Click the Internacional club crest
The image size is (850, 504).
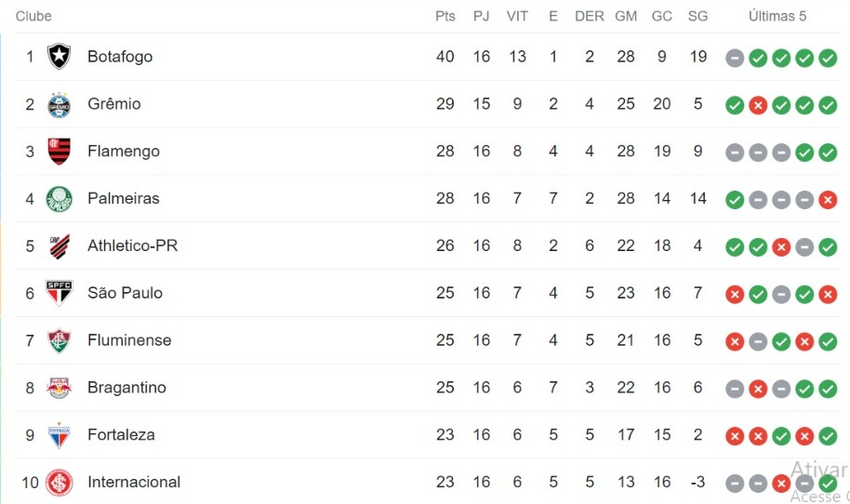(x=60, y=483)
